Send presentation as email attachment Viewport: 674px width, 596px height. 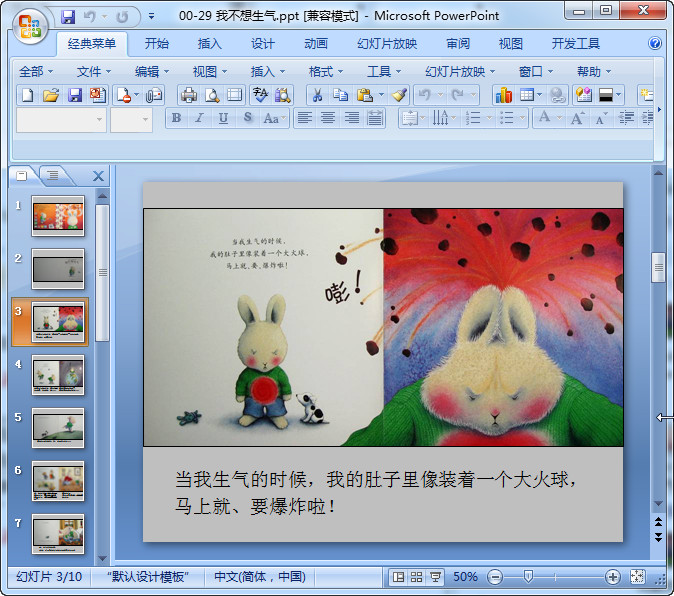[154, 95]
